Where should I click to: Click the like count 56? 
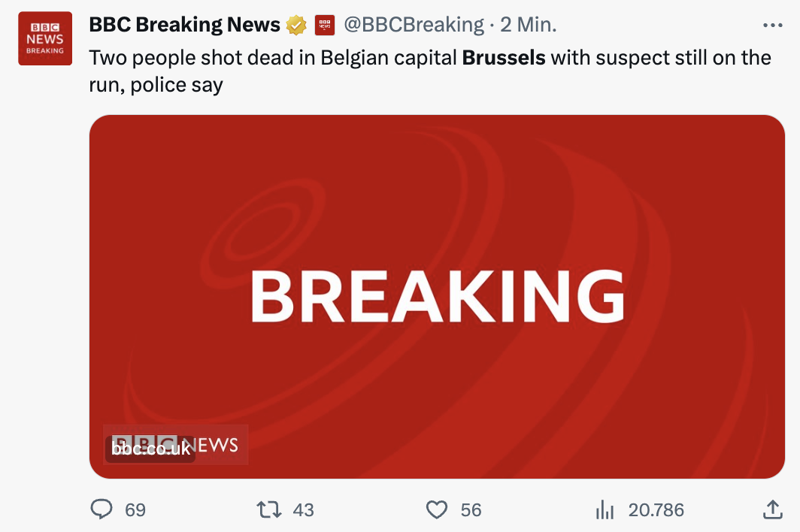471,510
